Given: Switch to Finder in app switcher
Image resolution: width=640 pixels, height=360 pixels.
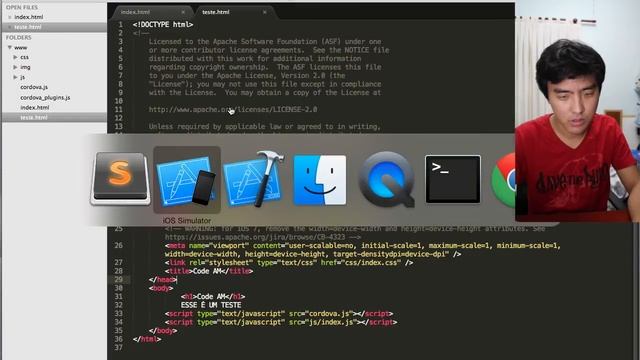Looking at the screenshot, I should coord(320,180).
